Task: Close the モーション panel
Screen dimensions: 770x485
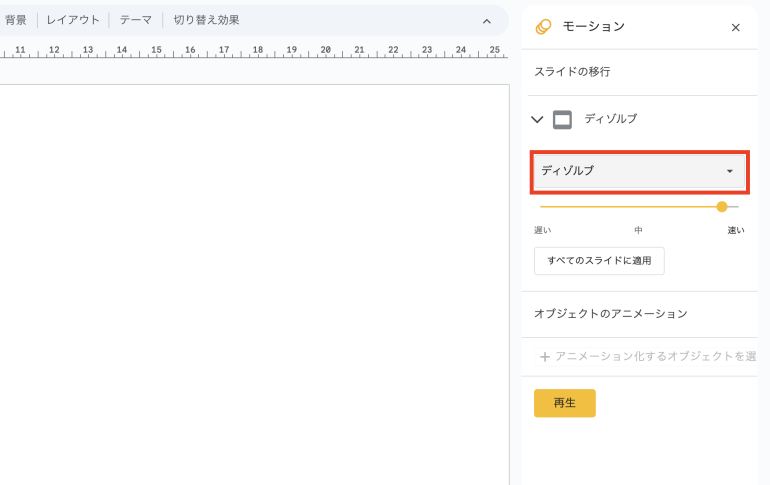Action: pos(735,27)
